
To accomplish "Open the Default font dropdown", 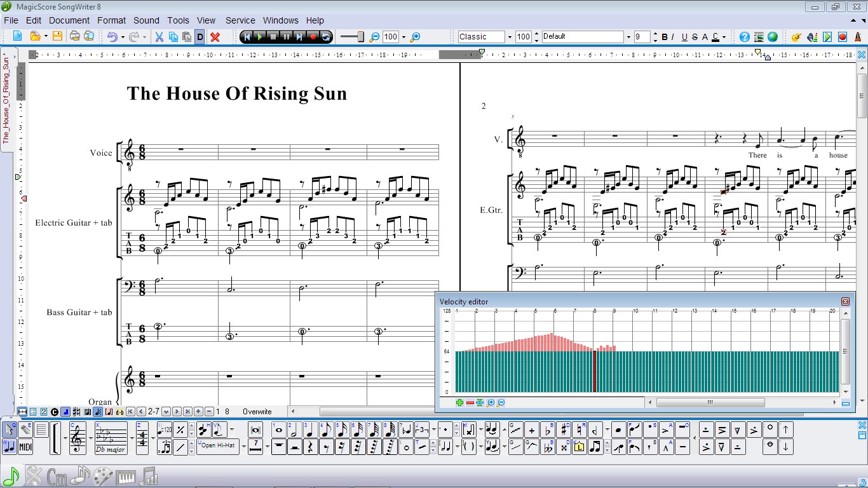I will point(628,37).
